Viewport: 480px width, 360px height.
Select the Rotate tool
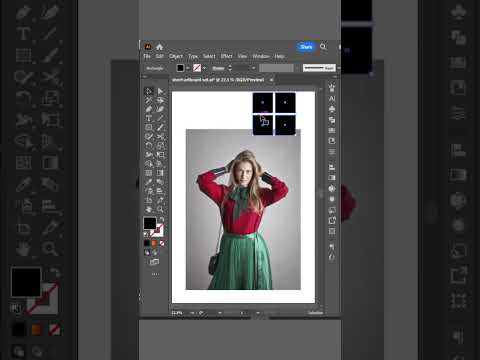[149, 146]
